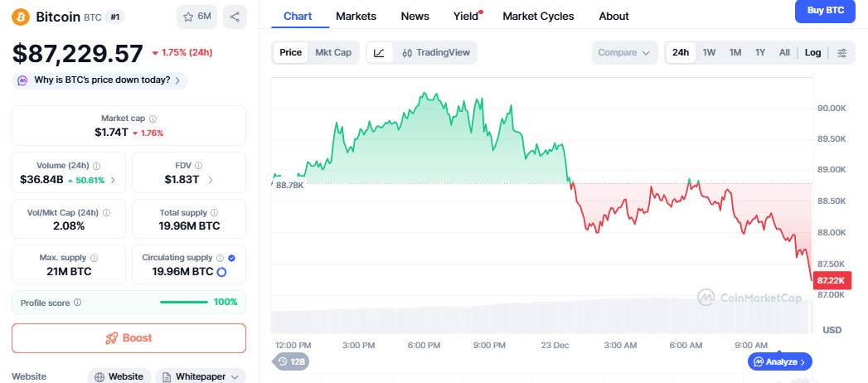Expand the Whitepaper dropdown

point(201,376)
